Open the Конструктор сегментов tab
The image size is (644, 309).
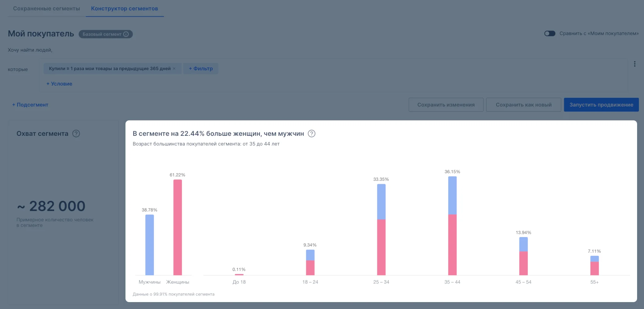125,8
